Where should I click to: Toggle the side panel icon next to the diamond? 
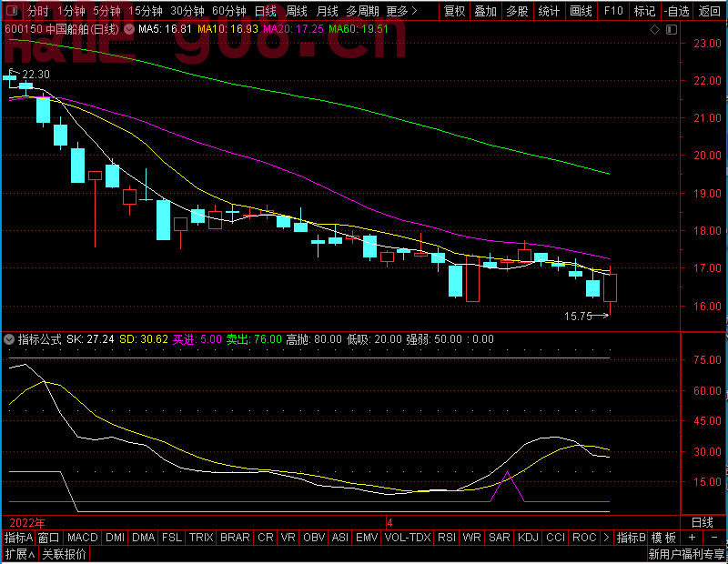672,30
